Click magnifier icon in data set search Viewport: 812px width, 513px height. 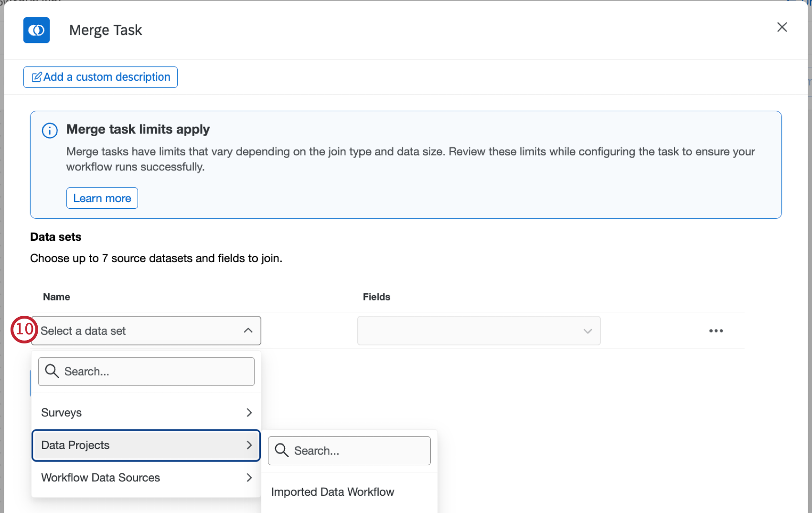[52, 371]
